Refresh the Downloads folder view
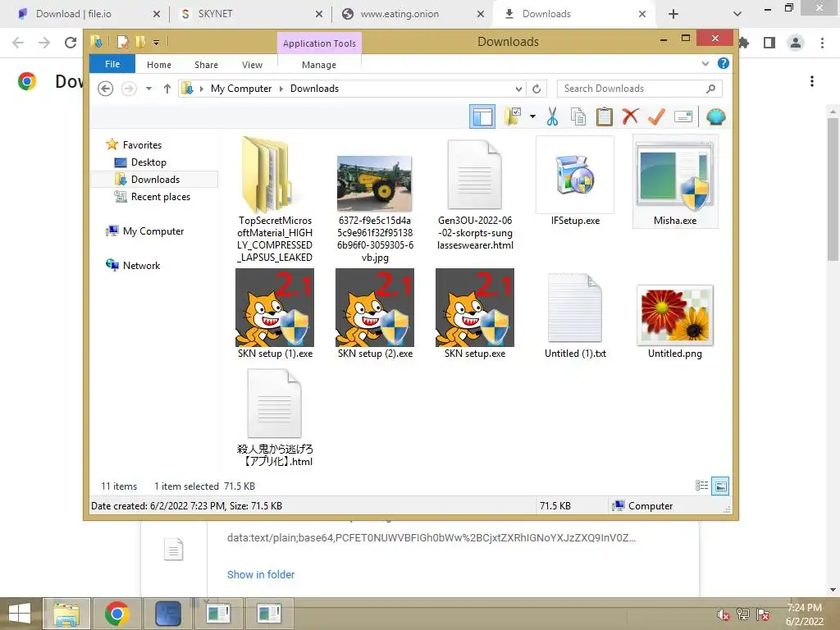 (536, 89)
